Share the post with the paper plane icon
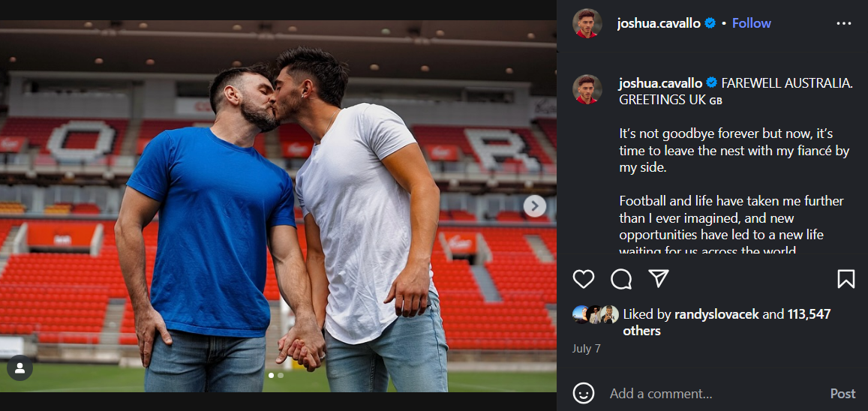 (659, 279)
